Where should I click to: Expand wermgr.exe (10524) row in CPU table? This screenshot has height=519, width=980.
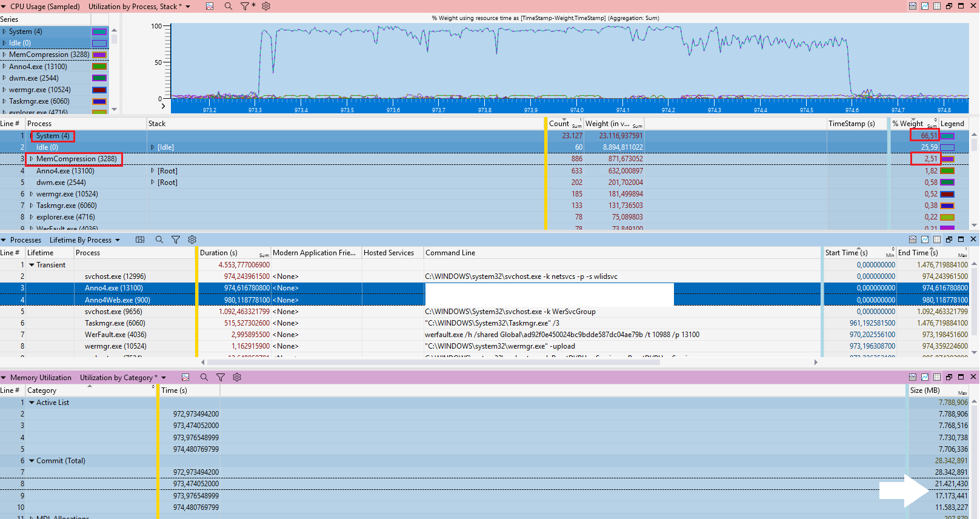32,194
